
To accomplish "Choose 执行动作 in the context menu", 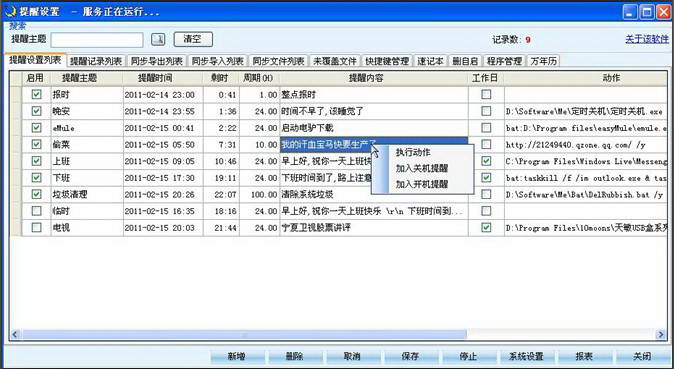I will click(423, 152).
